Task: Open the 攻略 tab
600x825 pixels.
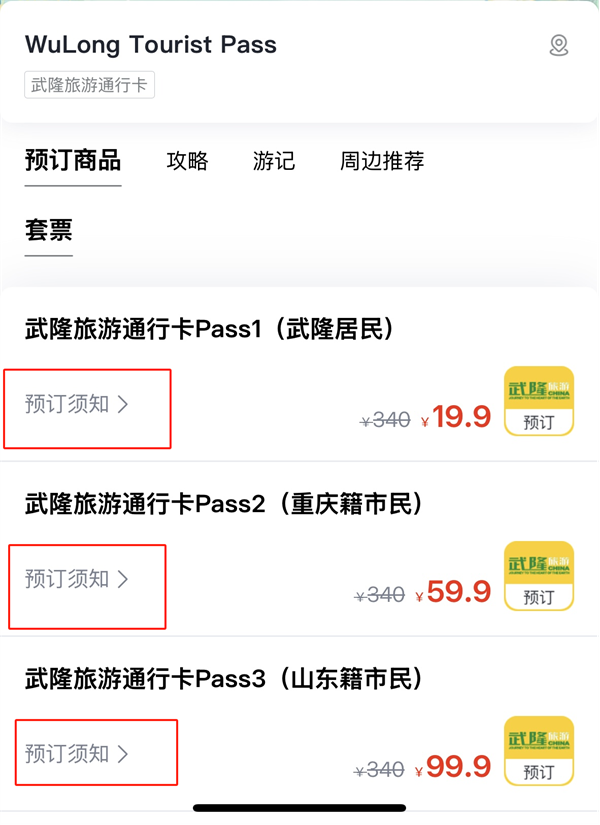Action: (187, 161)
